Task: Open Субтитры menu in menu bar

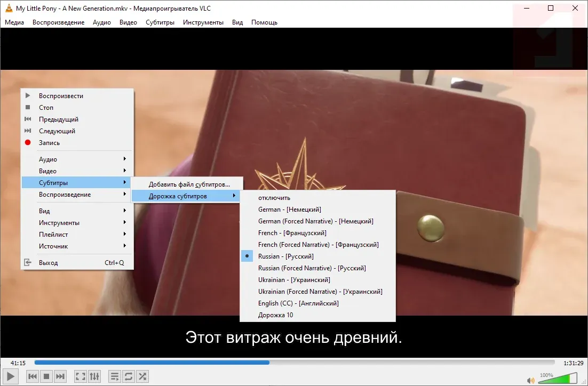Action: click(160, 22)
